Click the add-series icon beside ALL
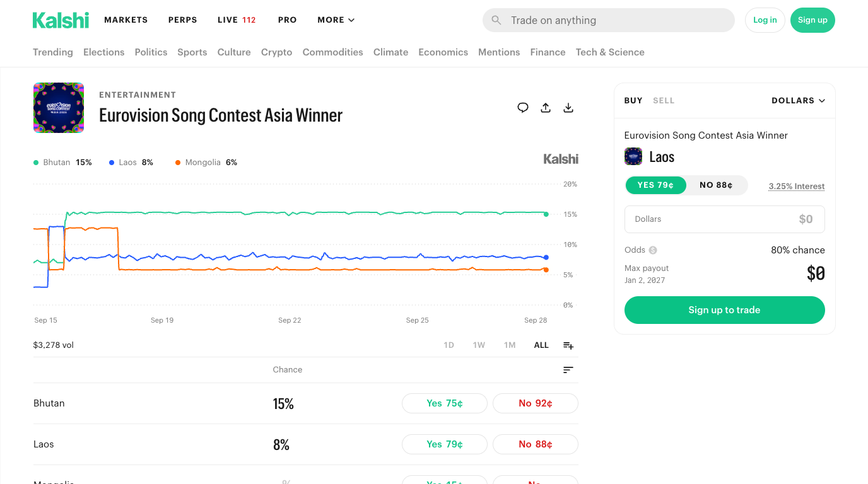Viewport: 868px width, 484px height. [x=568, y=345]
